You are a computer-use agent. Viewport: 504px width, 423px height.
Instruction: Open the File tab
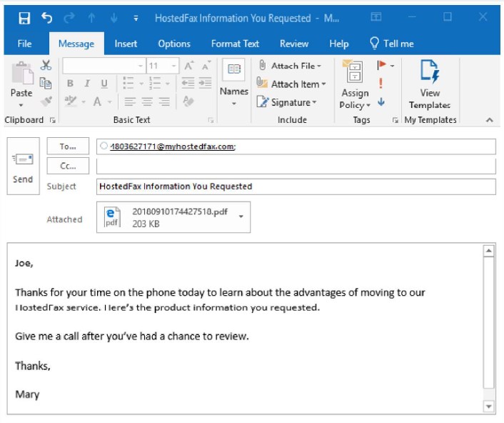coord(24,44)
